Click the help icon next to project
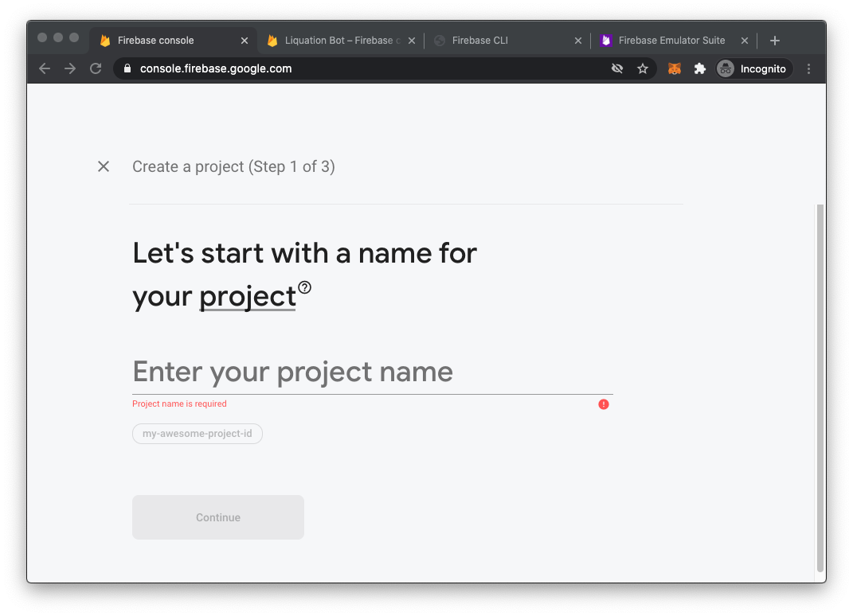Viewport: 853px width, 616px height. pos(304,287)
